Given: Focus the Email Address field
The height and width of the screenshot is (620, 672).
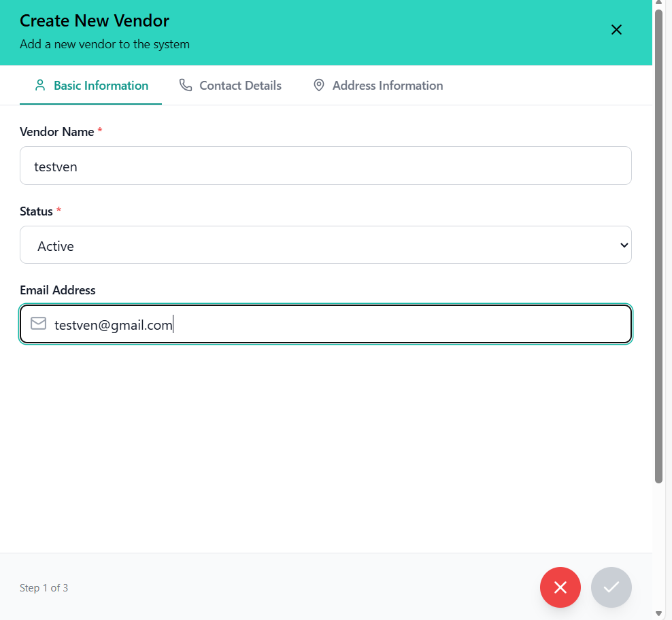Looking at the screenshot, I should 325,324.
